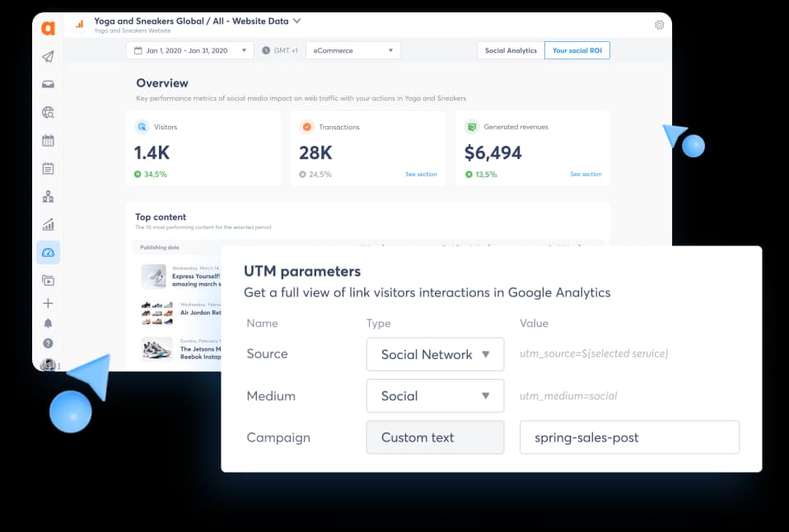Open the publishing paper plane icon
This screenshot has height=532, width=789.
coord(48,56)
